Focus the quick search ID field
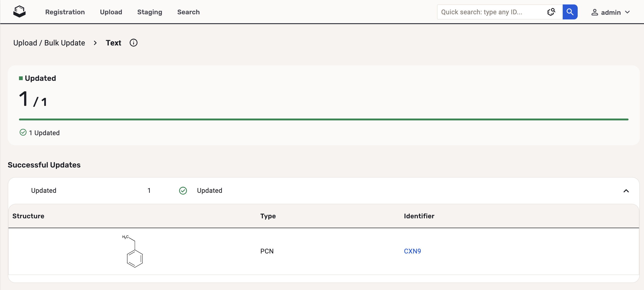644x290 pixels. [490, 12]
